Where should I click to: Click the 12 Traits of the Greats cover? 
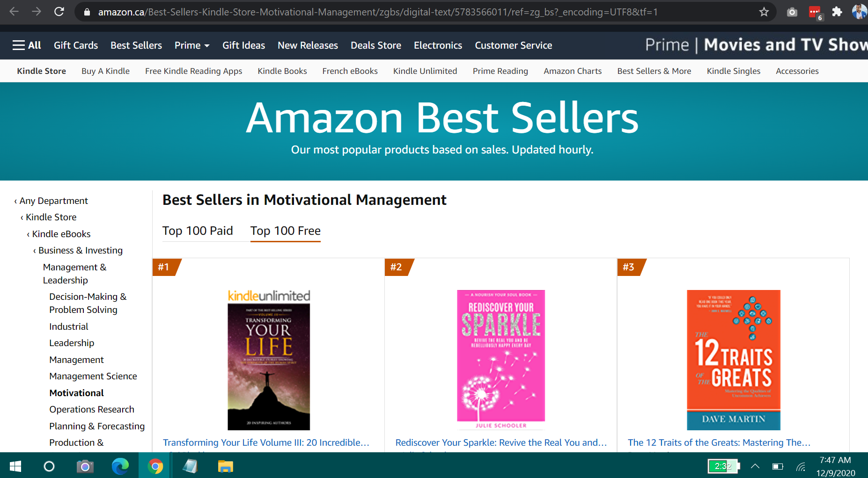(x=734, y=360)
